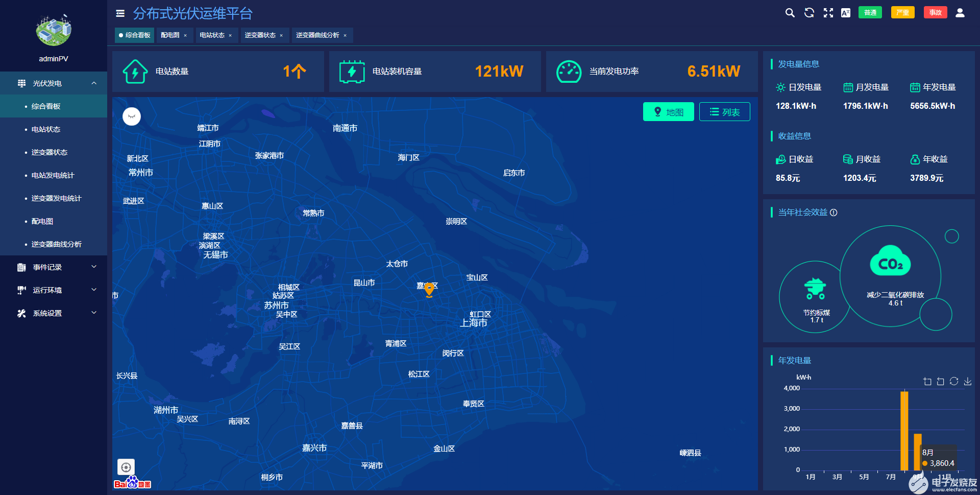980x495 pixels.
Task: Click the 分布式光伏运维平台 title
Action: coord(193,14)
